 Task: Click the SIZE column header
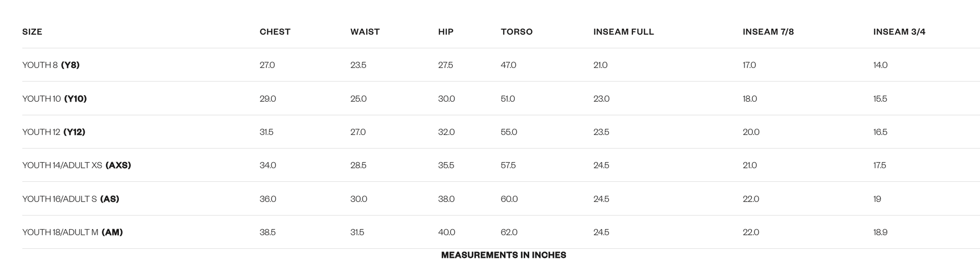32,32
